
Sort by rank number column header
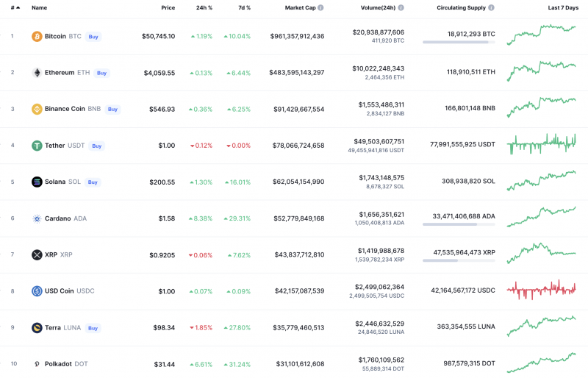[12, 7]
